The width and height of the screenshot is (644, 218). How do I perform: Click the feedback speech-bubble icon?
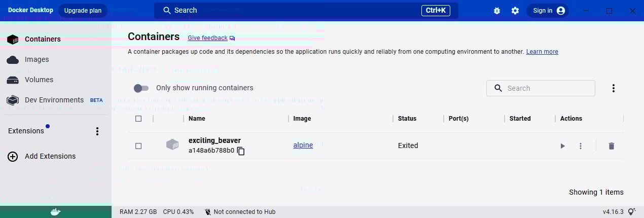point(232,39)
